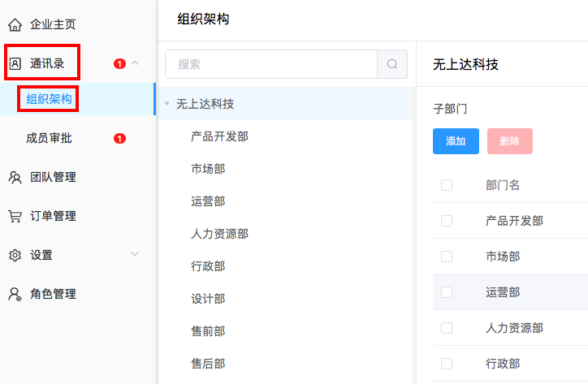Click the shopping cart icon beside 订单管理
588x384 pixels.
(x=15, y=216)
